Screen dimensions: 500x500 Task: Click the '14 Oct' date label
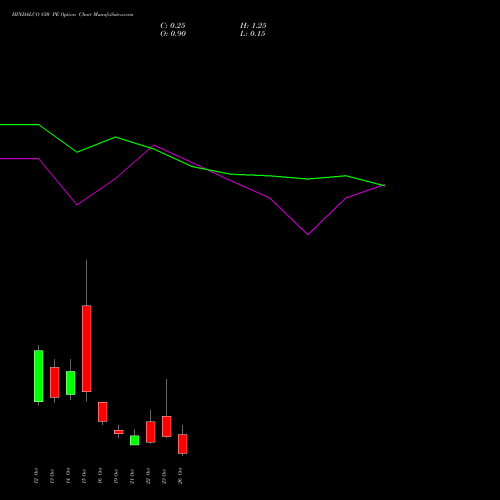coord(68,476)
